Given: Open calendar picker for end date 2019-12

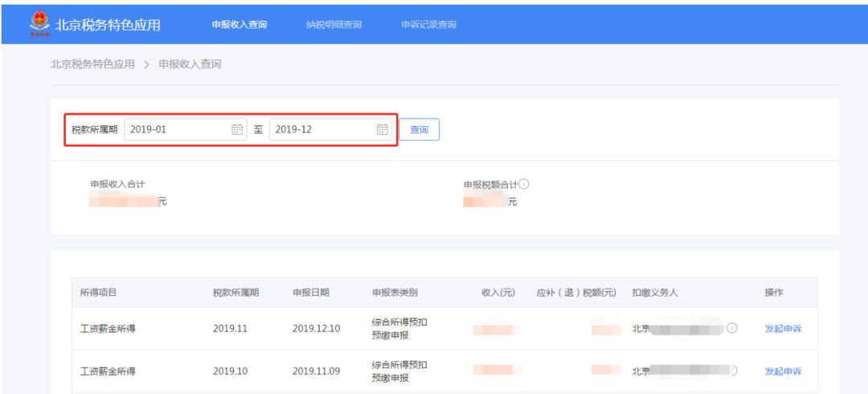Looking at the screenshot, I should tap(382, 129).
